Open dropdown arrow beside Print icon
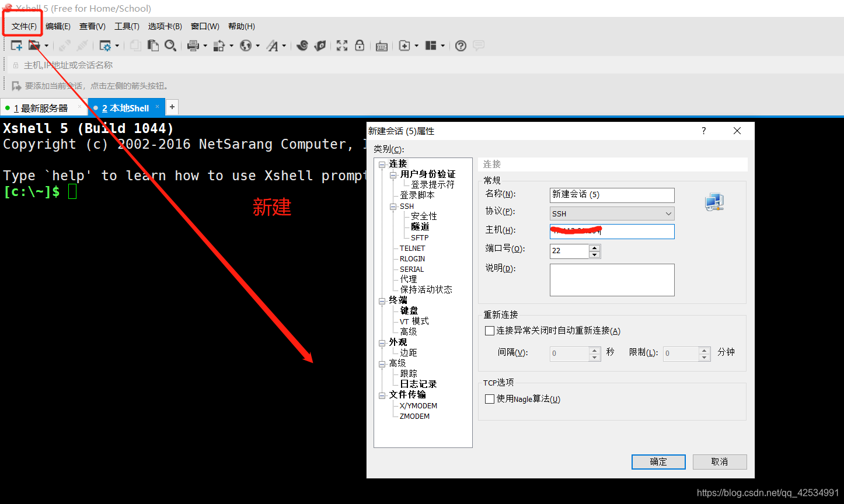 pos(205,45)
